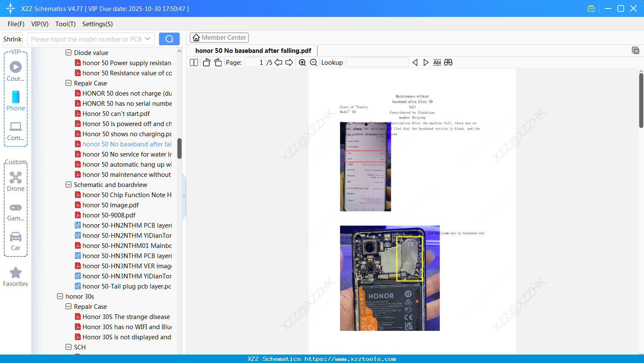This screenshot has height=363, width=644.
Task: Select the Car category
Action: pos(16,241)
